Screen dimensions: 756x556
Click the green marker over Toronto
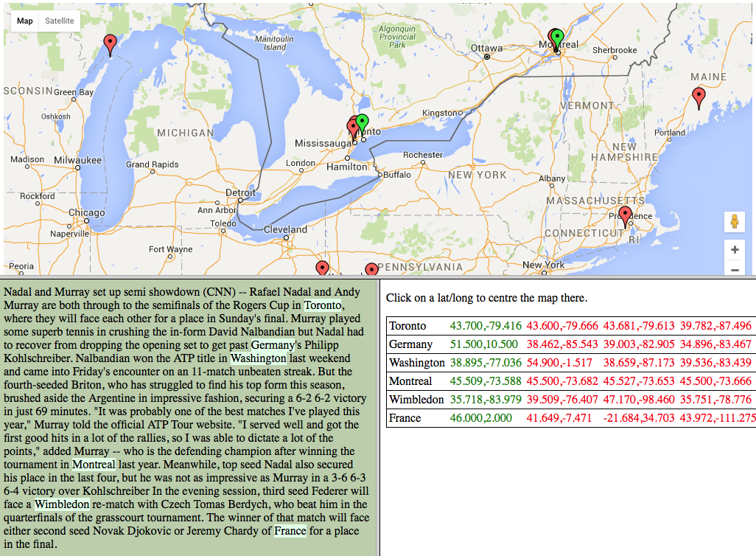point(362,124)
